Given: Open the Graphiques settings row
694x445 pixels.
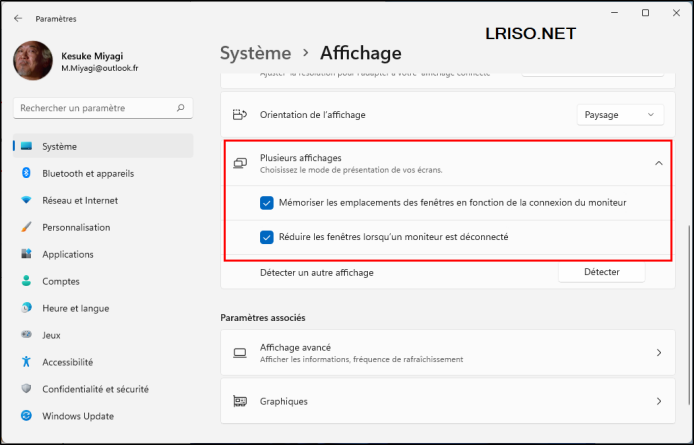Looking at the screenshot, I should tap(447, 401).
